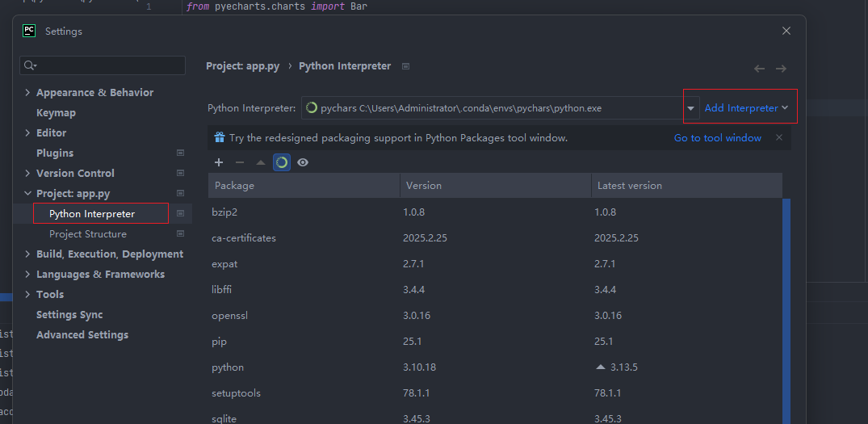Sort by the Version column header

click(x=496, y=186)
